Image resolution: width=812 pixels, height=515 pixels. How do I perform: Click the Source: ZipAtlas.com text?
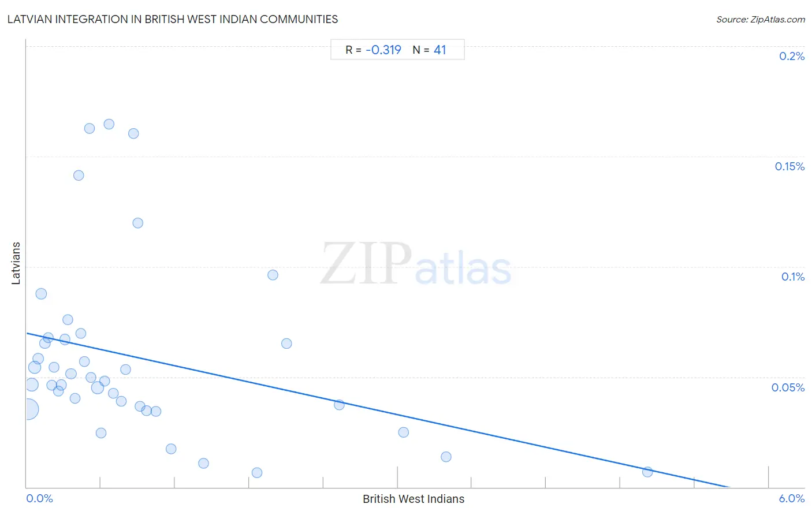pyautogui.click(x=761, y=20)
